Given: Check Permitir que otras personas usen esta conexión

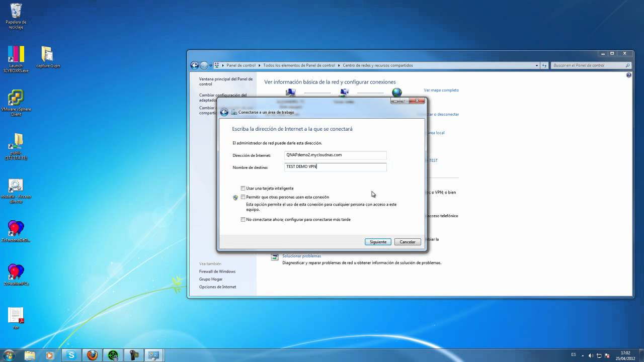Looking at the screenshot, I should coord(243,197).
